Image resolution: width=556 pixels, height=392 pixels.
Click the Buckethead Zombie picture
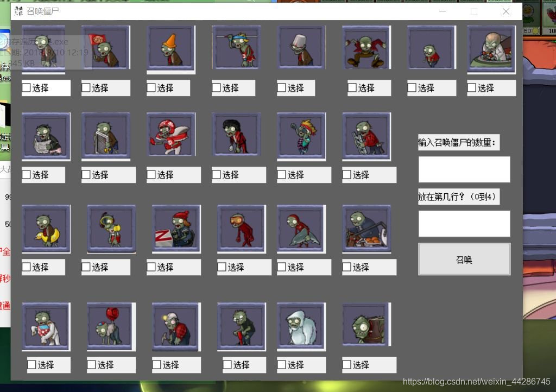(x=301, y=47)
